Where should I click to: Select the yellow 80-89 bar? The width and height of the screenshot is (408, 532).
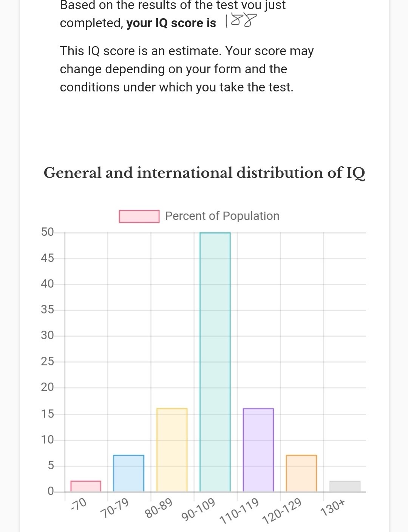pyautogui.click(x=172, y=450)
